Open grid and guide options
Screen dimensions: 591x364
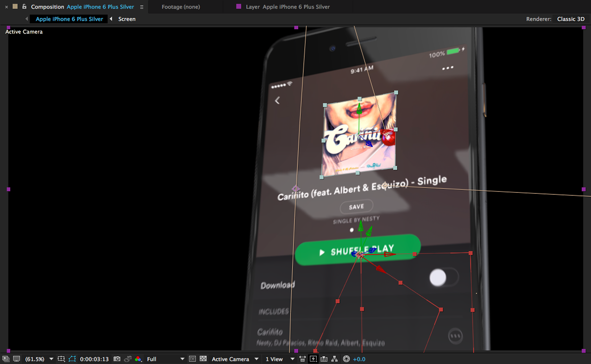tap(62, 359)
